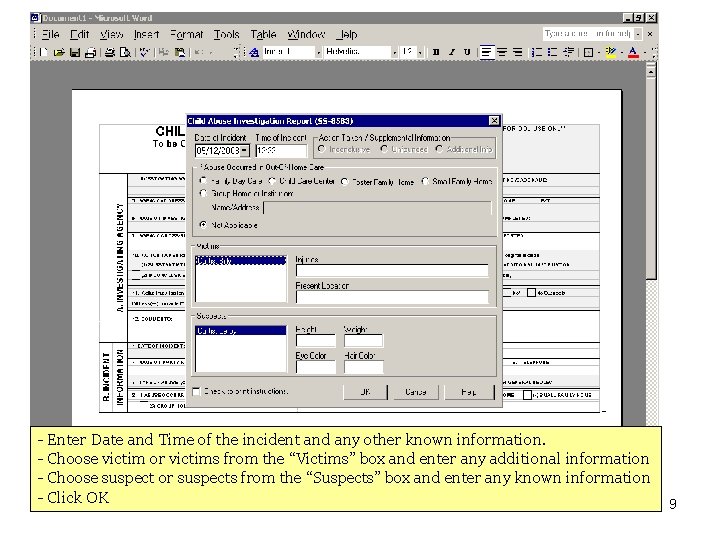Save the document using the floppy icon
Image resolution: width=720 pixels, height=540 pixels.
click(74, 52)
